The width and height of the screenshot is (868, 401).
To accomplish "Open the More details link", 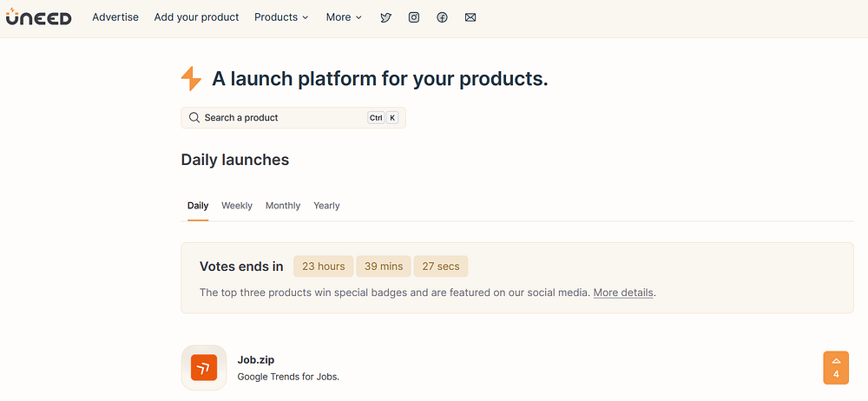I will coord(623,293).
